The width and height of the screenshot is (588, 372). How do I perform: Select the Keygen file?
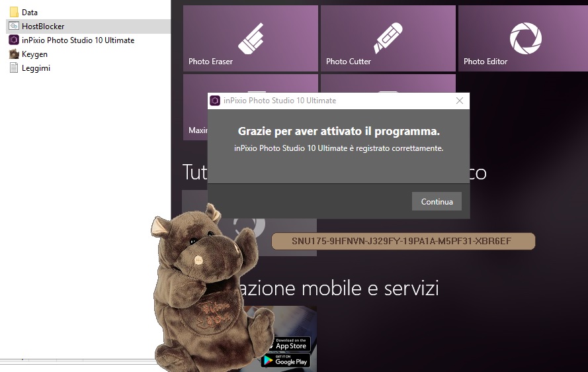pyautogui.click(x=34, y=54)
